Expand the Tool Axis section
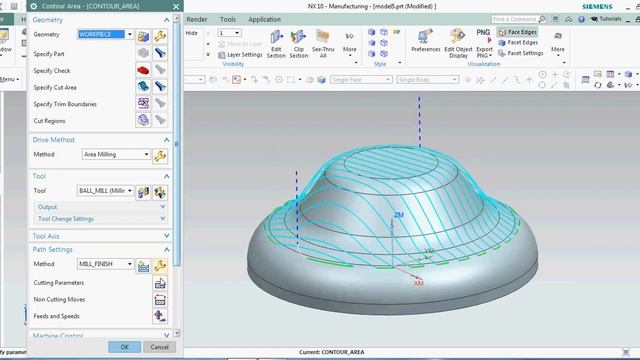 tap(167, 236)
